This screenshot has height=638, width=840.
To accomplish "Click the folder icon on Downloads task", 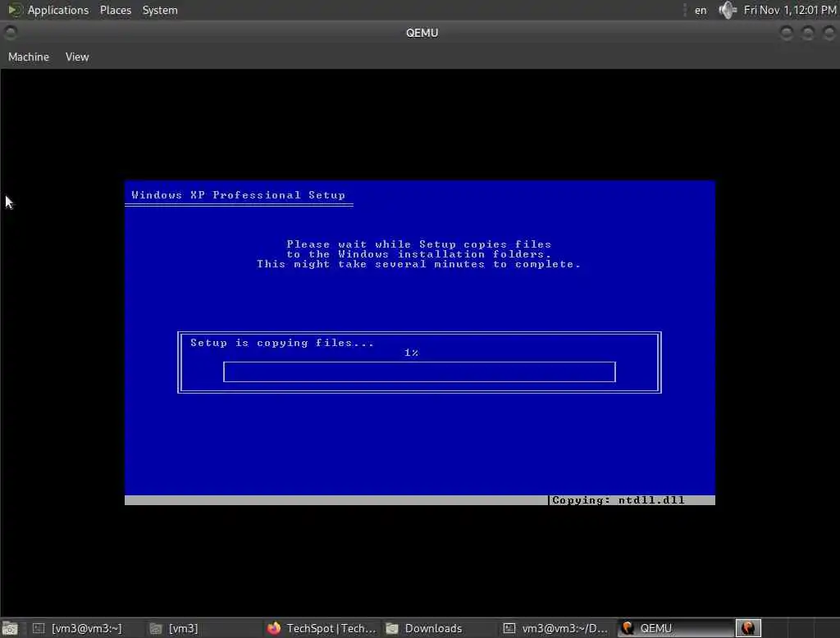I will (x=392, y=628).
